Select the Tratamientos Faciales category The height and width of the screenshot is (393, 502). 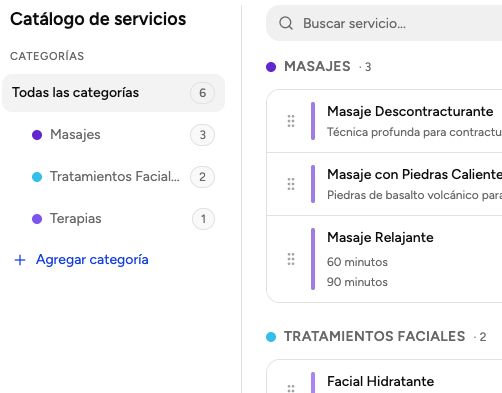[x=113, y=177]
